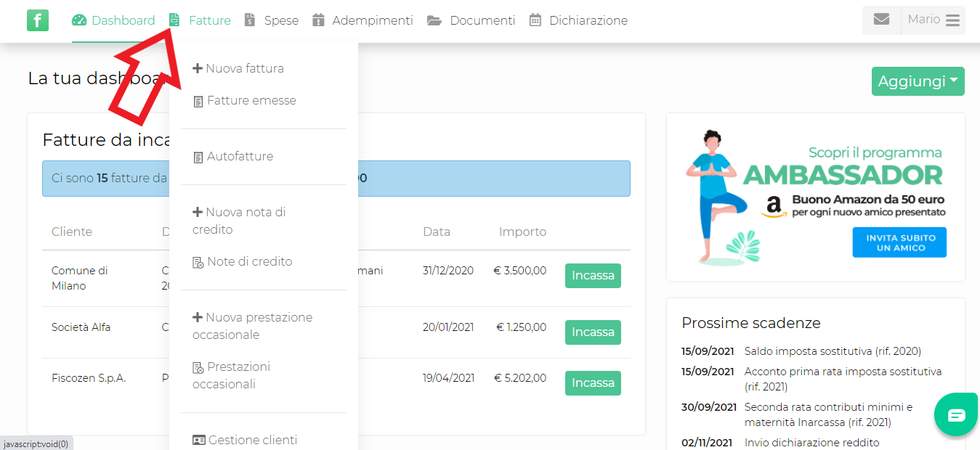The height and width of the screenshot is (450, 980).
Task: Select Nuova nota di credito
Action: tap(238, 221)
